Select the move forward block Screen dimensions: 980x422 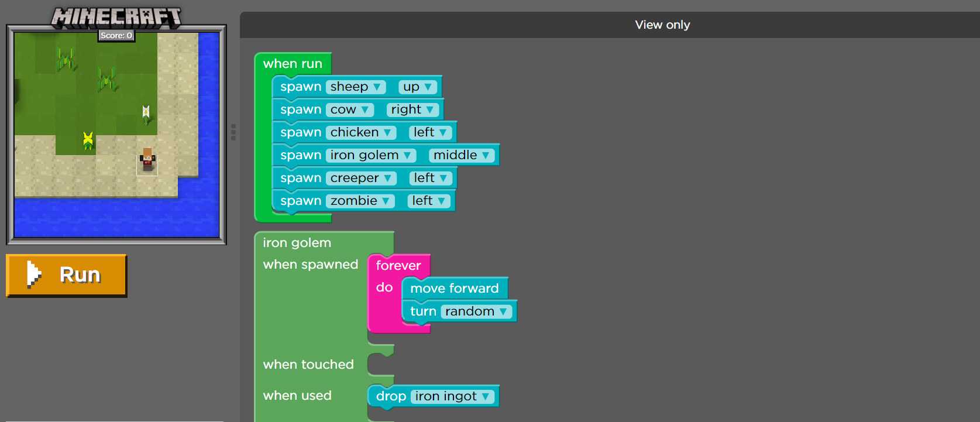pyautogui.click(x=455, y=289)
